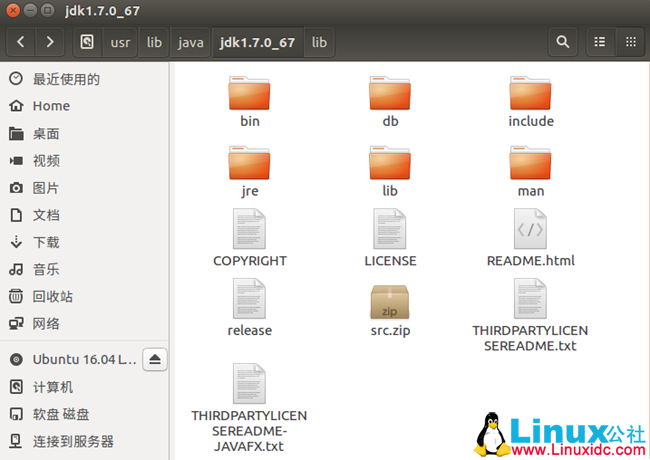This screenshot has width=650, height=460.
Task: Select the release file
Action: (x=250, y=308)
